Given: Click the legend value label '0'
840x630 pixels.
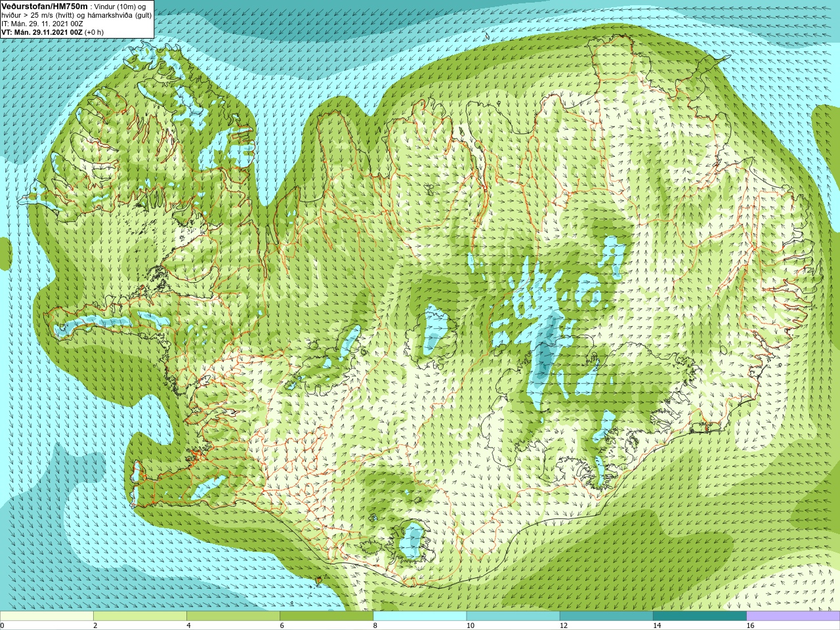Looking at the screenshot, I should click(2, 625).
